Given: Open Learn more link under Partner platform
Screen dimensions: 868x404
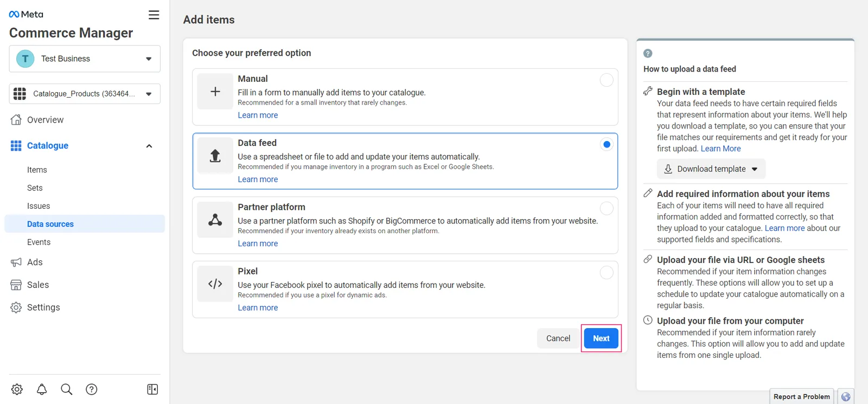Looking at the screenshot, I should coord(258,243).
